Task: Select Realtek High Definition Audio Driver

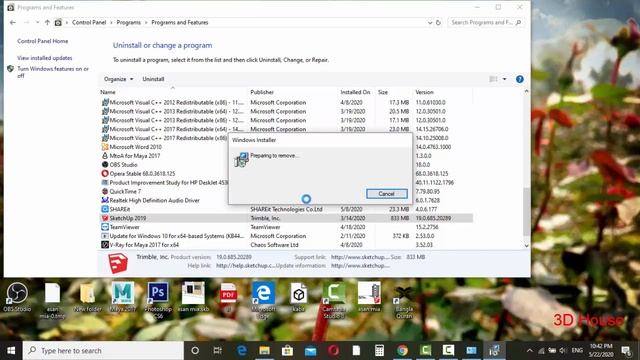Action: [x=154, y=200]
